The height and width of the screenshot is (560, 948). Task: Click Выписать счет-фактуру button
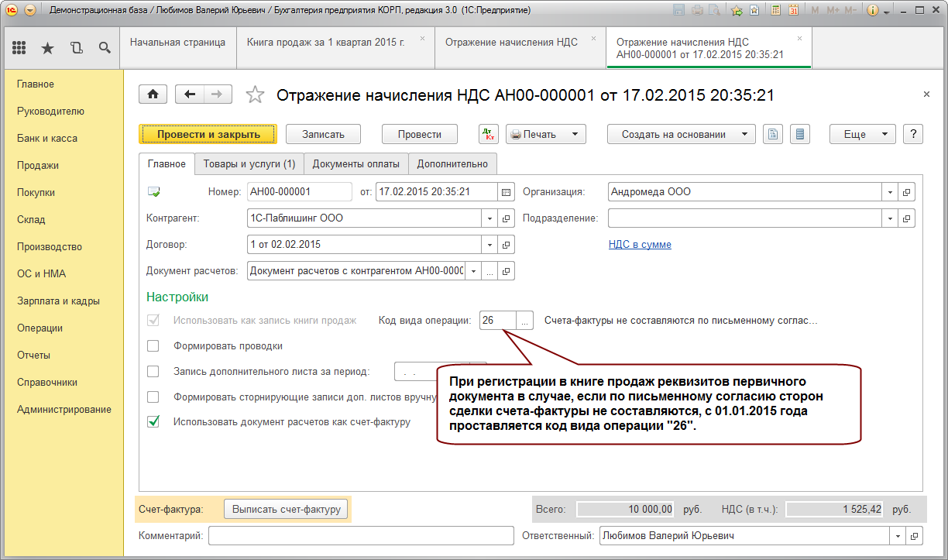(287, 509)
